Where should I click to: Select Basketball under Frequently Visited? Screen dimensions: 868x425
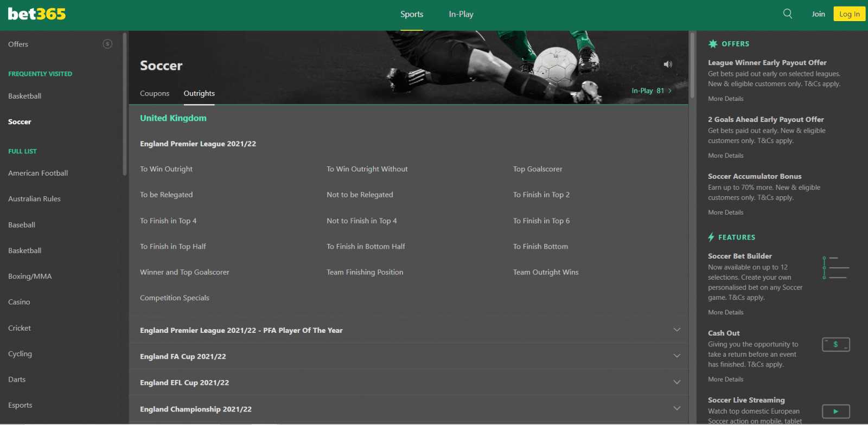[25, 96]
